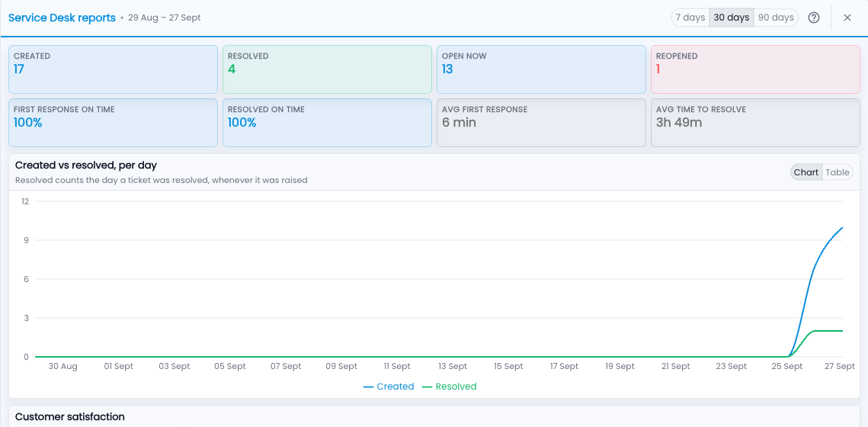Toggle the Resolved series in legend
Viewport: 868px width, 427px height.
449,387
